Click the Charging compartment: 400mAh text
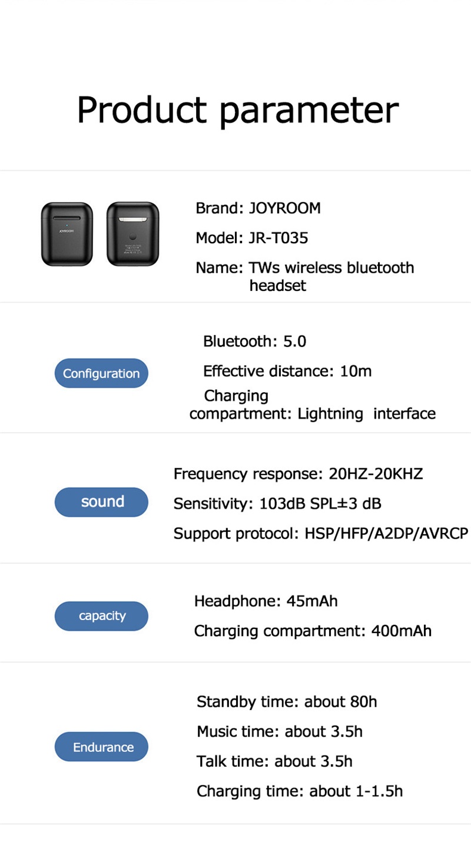 [x=313, y=631]
